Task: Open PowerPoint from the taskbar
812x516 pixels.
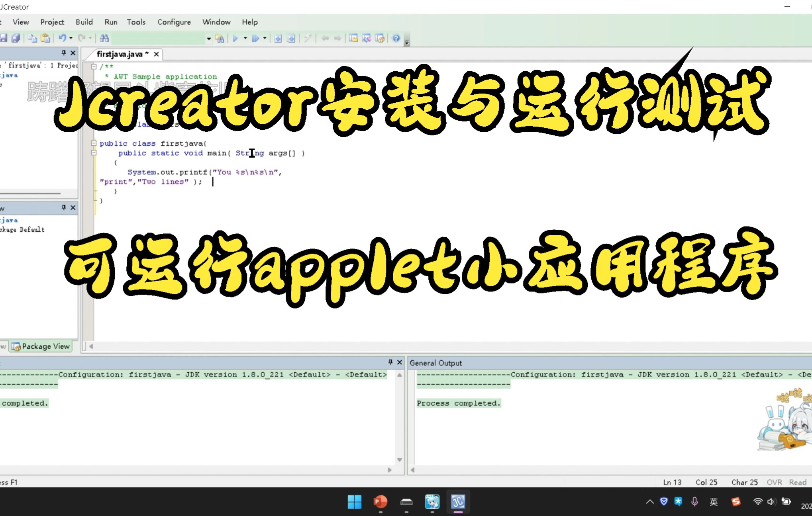Action: tap(380, 502)
